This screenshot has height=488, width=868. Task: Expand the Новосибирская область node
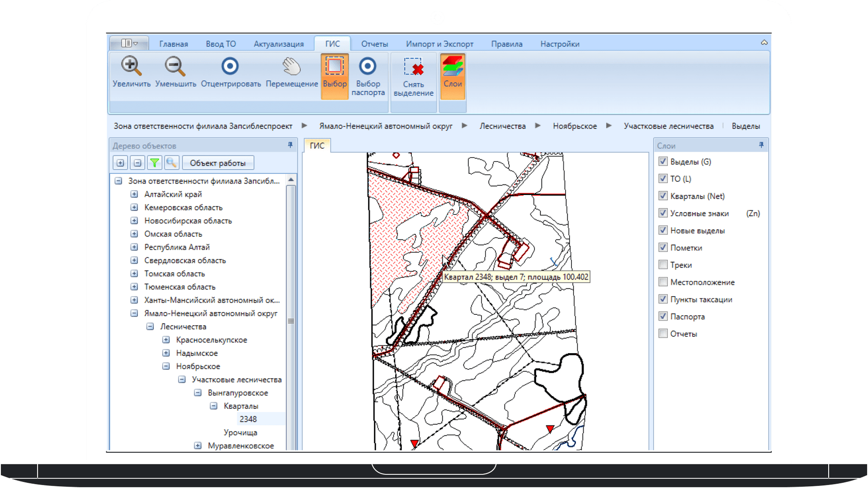click(x=134, y=220)
